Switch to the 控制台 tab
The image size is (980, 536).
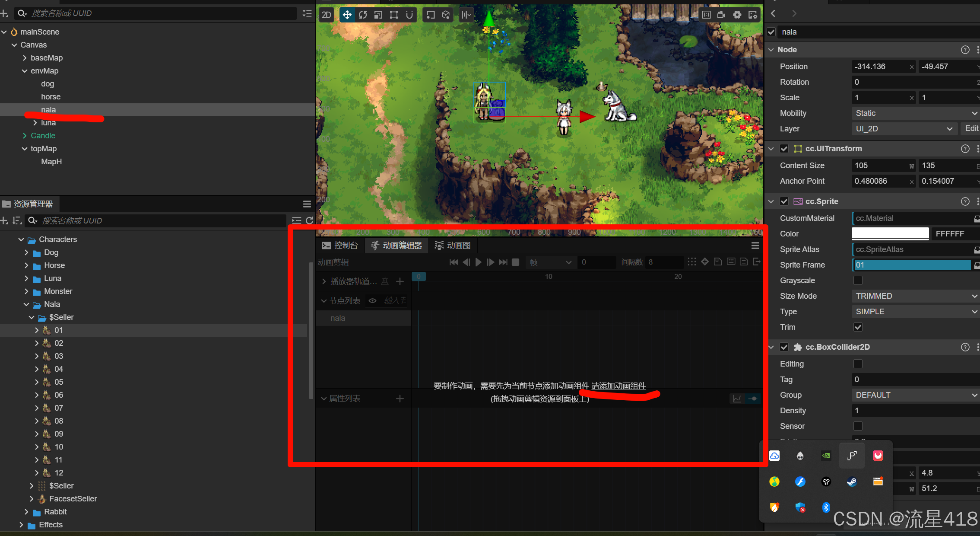(x=340, y=246)
